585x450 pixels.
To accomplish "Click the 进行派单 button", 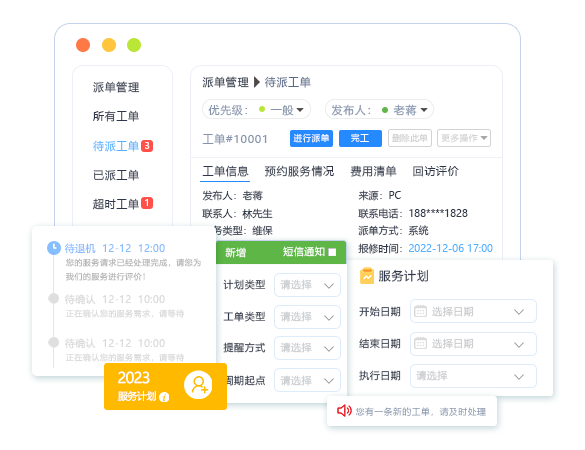I will (311, 138).
